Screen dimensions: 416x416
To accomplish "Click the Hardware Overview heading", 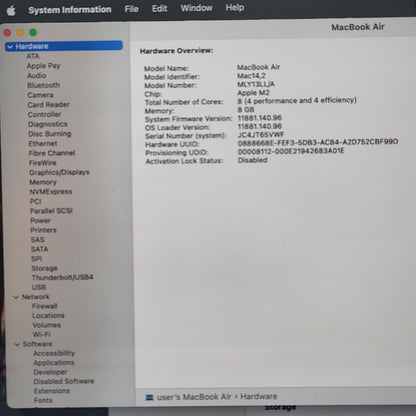I will coord(176,51).
